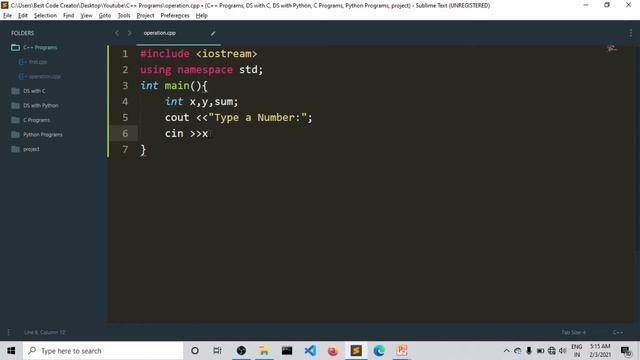Click the 'int main(){' line

click(174, 86)
